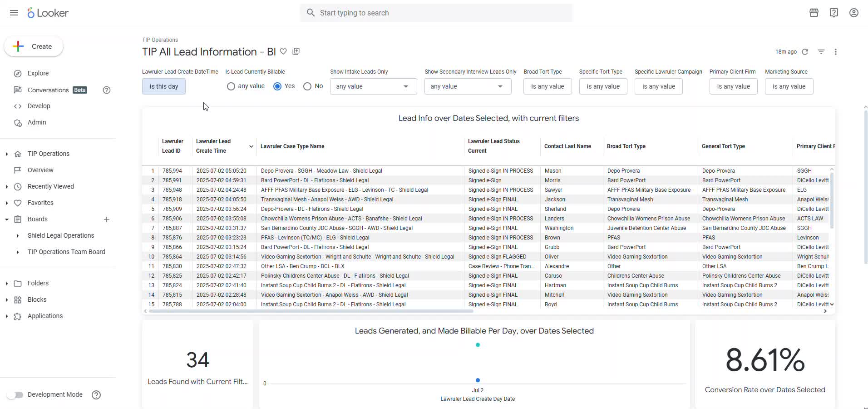Open Show Intake Leads Only dropdown

tap(373, 86)
